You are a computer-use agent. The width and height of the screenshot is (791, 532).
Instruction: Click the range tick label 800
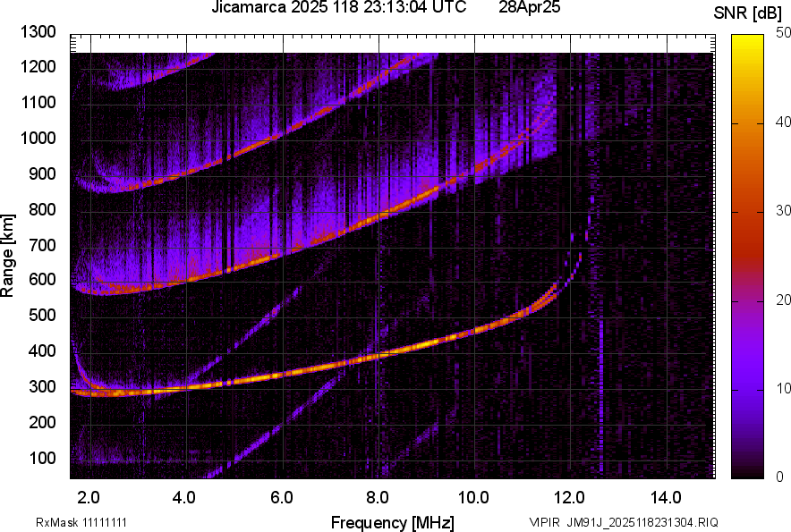click(x=42, y=209)
